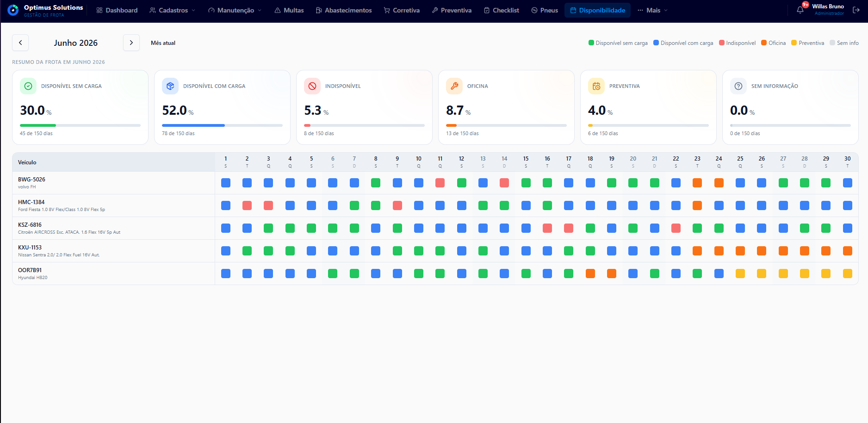Click the Oficina wrench icon
Viewport: 868px width, 423px height.
(454, 86)
